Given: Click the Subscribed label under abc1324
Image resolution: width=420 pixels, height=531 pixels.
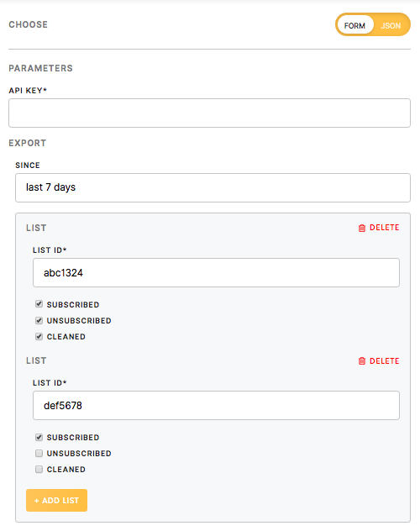Looking at the screenshot, I should (x=73, y=305).
